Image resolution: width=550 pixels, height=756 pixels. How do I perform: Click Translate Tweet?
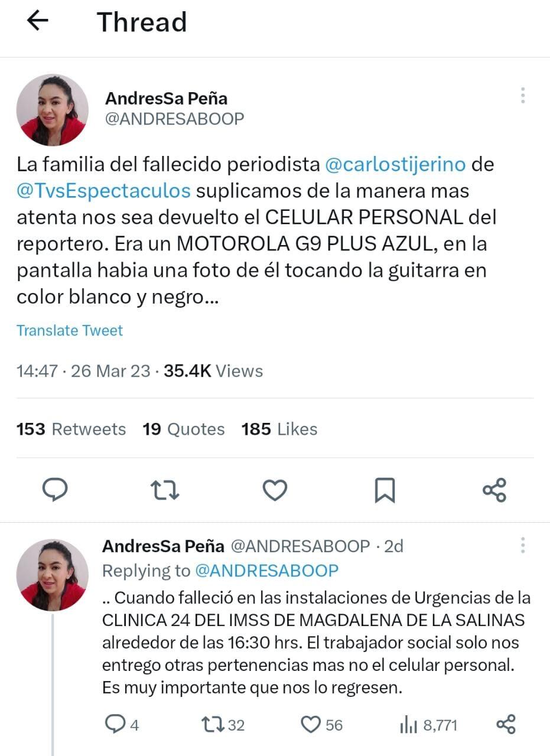[70, 330]
